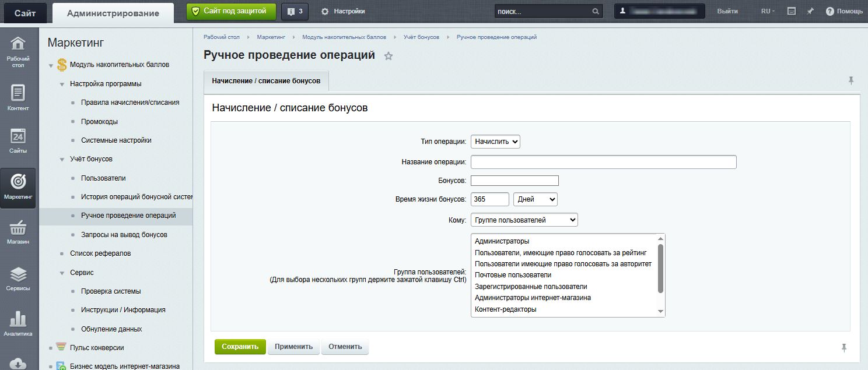Image resolution: width=868 pixels, height=370 pixels.
Task: Click the green Сохранить button
Action: 240,347
